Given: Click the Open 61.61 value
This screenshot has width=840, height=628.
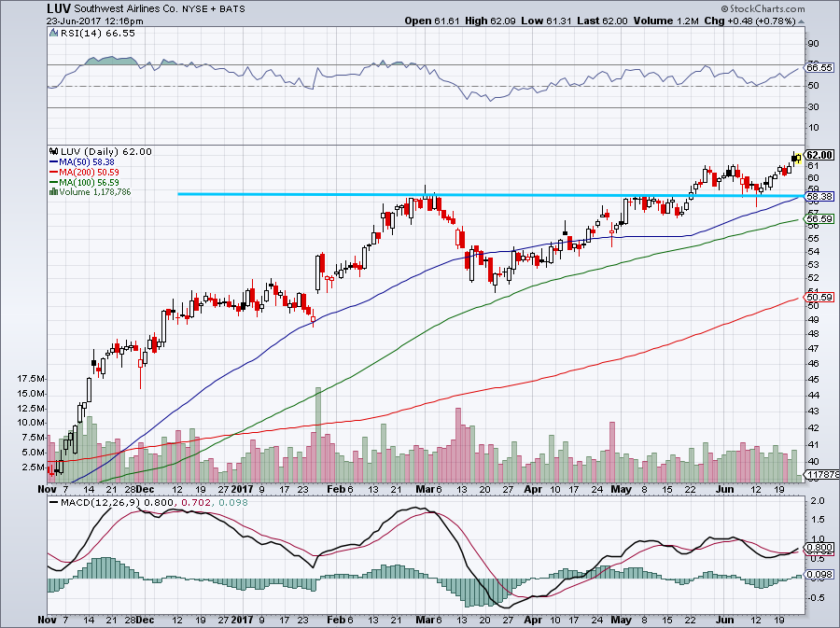Looking at the screenshot, I should [x=432, y=21].
